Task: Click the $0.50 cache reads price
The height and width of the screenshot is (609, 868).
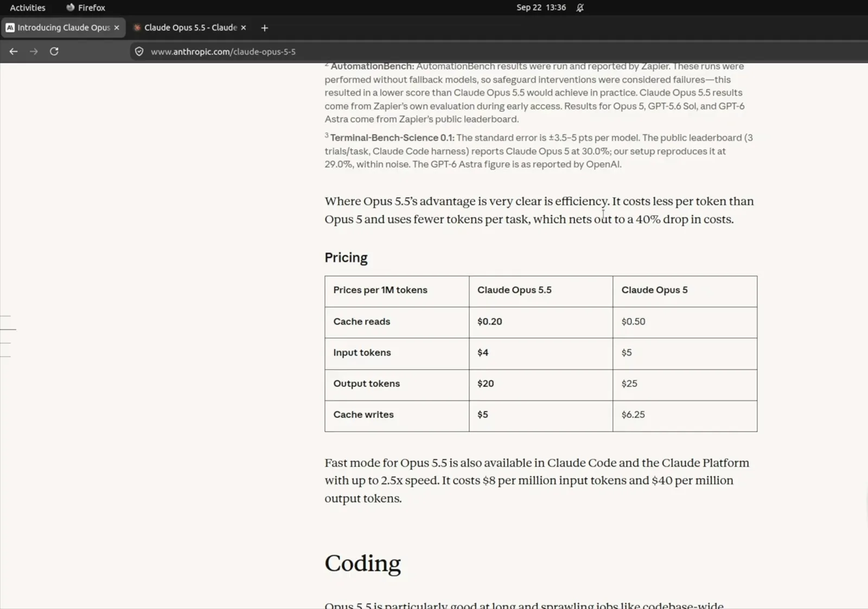Action: coord(634,321)
